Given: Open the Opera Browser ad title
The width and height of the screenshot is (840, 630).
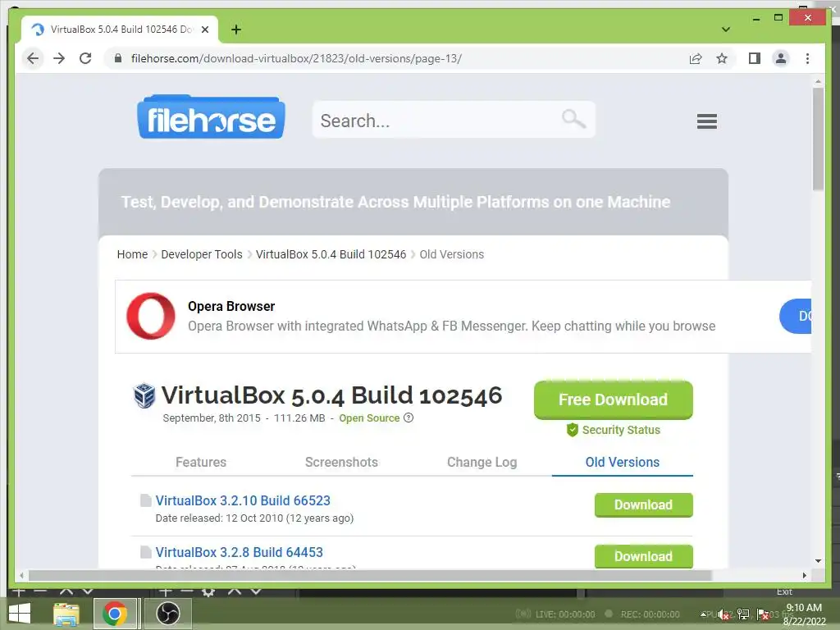Looking at the screenshot, I should [x=231, y=306].
